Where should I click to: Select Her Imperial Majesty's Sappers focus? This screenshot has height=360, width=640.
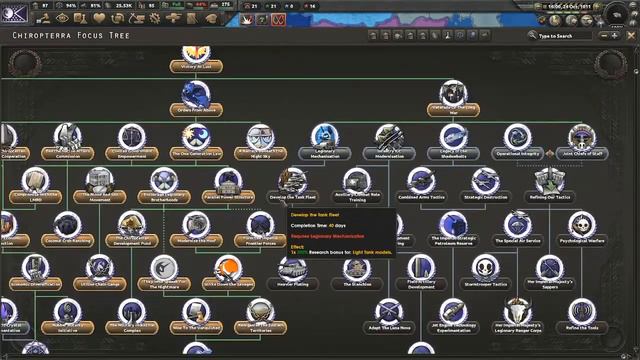pos(550,273)
